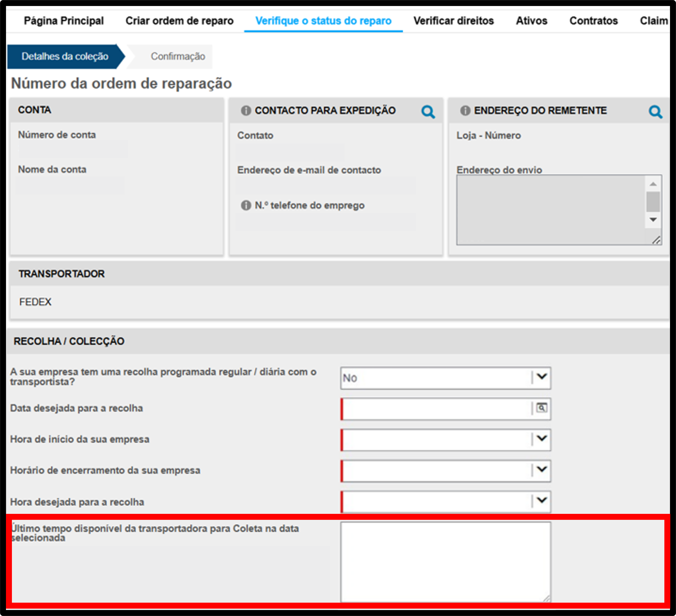Go to Página Principal tab
This screenshot has height=616, width=676.
[64, 21]
